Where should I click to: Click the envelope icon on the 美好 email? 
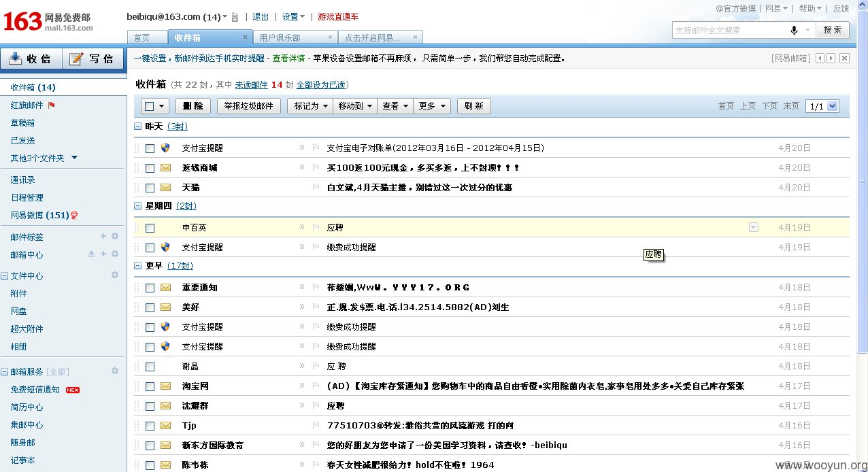[165, 307]
